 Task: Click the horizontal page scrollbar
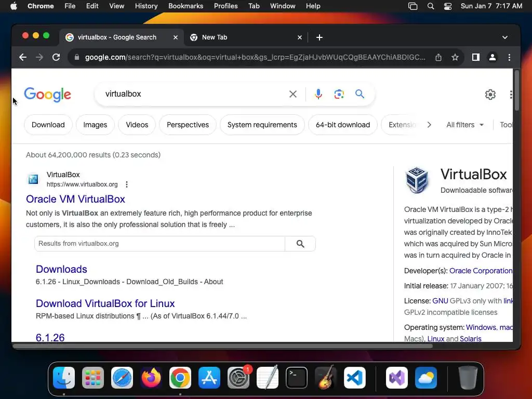(x=222, y=346)
